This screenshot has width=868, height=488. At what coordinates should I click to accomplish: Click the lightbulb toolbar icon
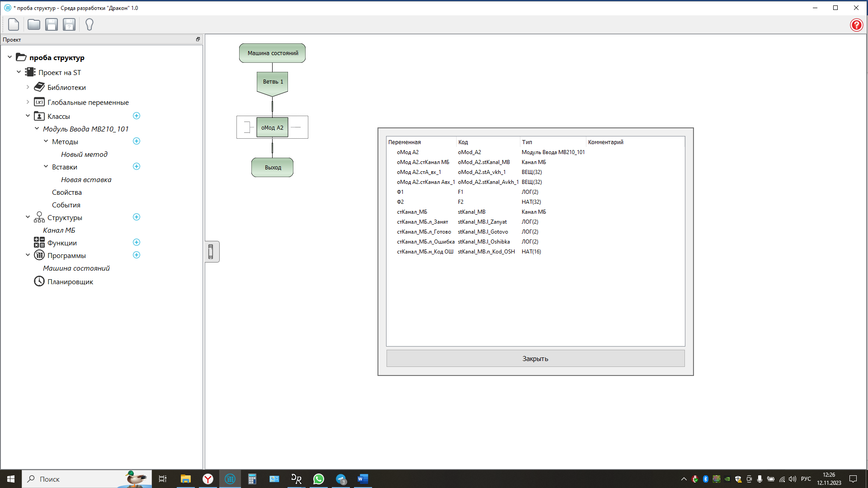click(89, 24)
